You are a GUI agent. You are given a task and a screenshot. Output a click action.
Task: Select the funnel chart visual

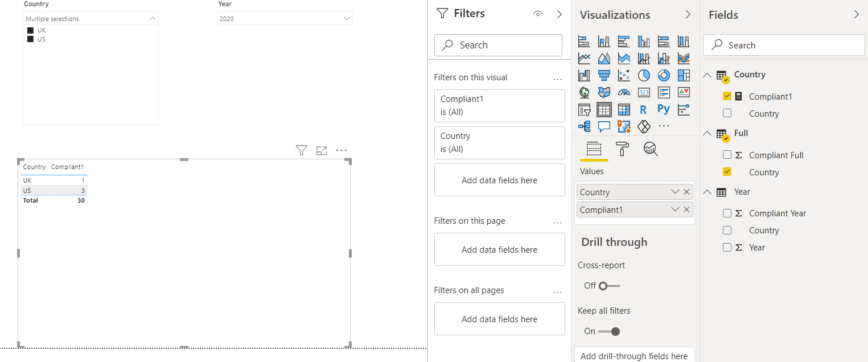604,75
